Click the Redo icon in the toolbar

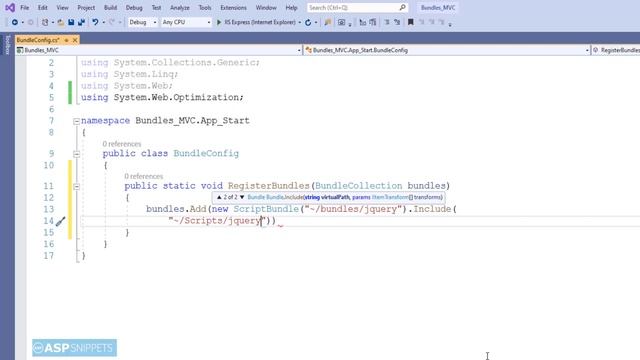click(x=111, y=22)
